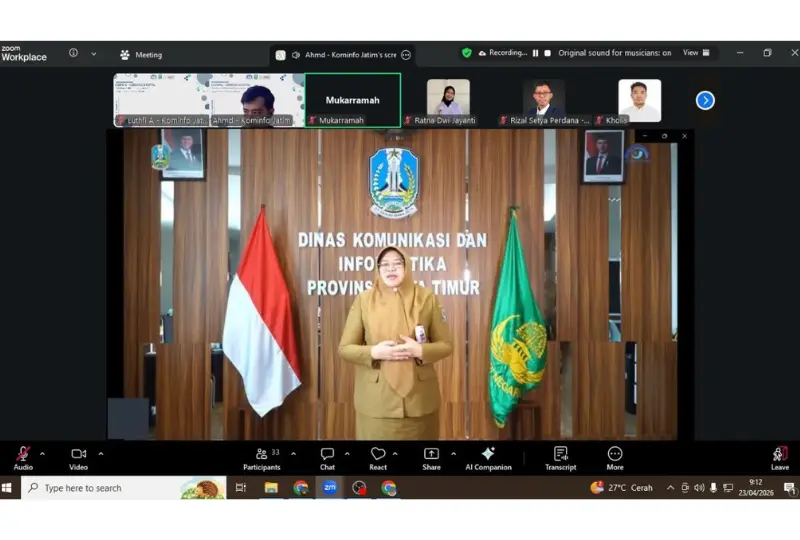This screenshot has width=800, height=540.
Task: Unmute the microphone with the Audio button
Action: (x=22, y=455)
